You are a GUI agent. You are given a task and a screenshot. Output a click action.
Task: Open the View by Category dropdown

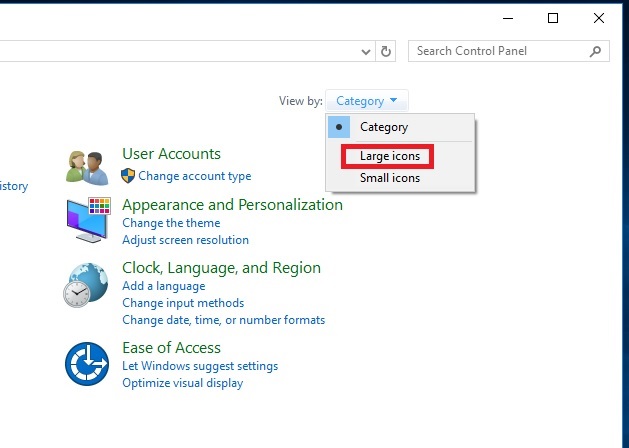pos(367,101)
